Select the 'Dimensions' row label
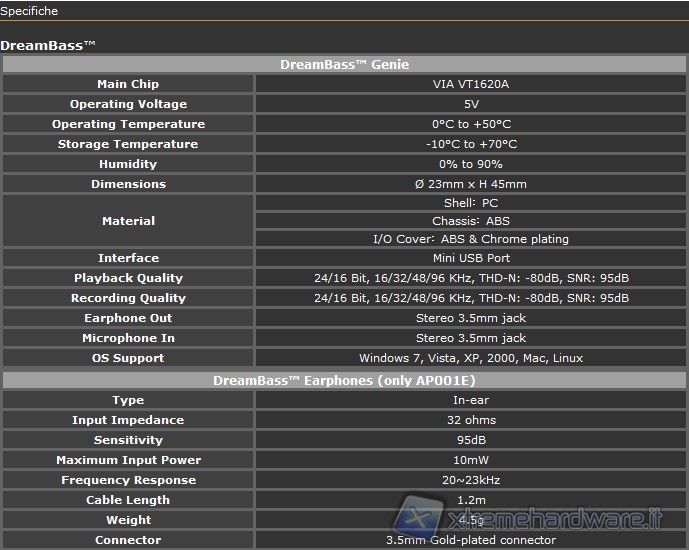 point(128,184)
